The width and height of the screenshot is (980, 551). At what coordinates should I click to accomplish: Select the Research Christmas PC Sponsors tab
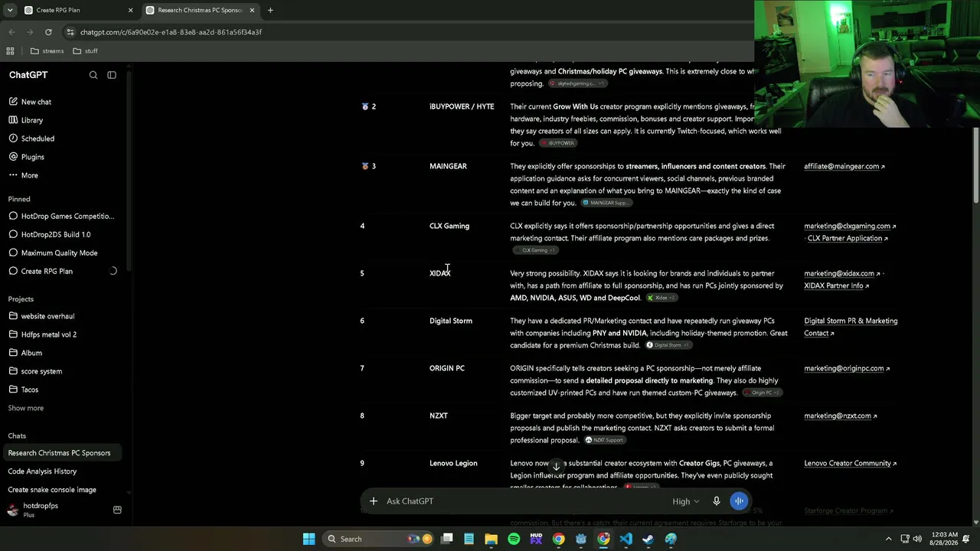tap(199, 10)
